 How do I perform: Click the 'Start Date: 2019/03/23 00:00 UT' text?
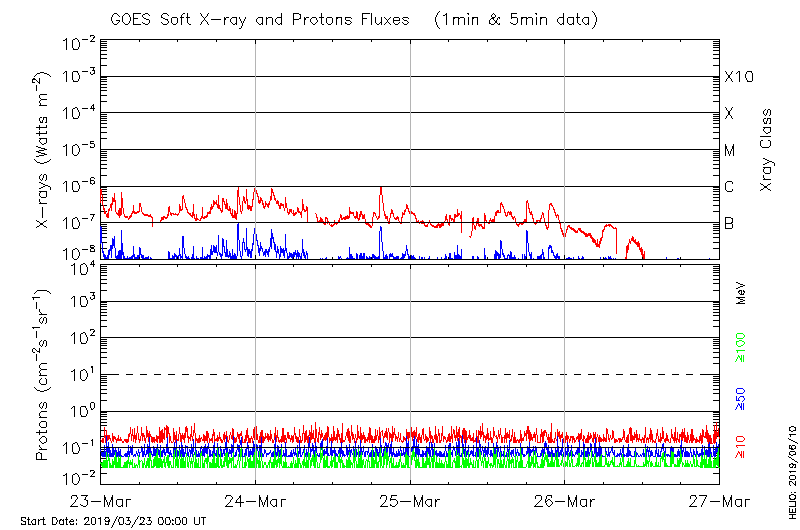[113, 522]
